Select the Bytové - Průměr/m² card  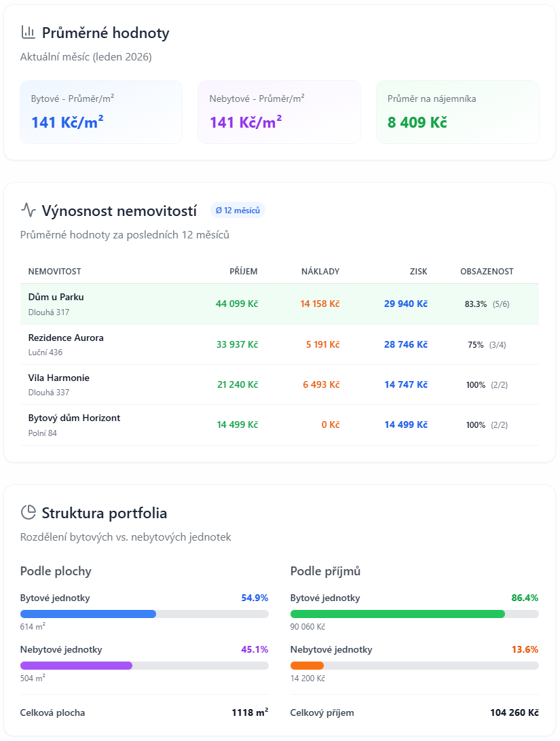tap(100, 111)
